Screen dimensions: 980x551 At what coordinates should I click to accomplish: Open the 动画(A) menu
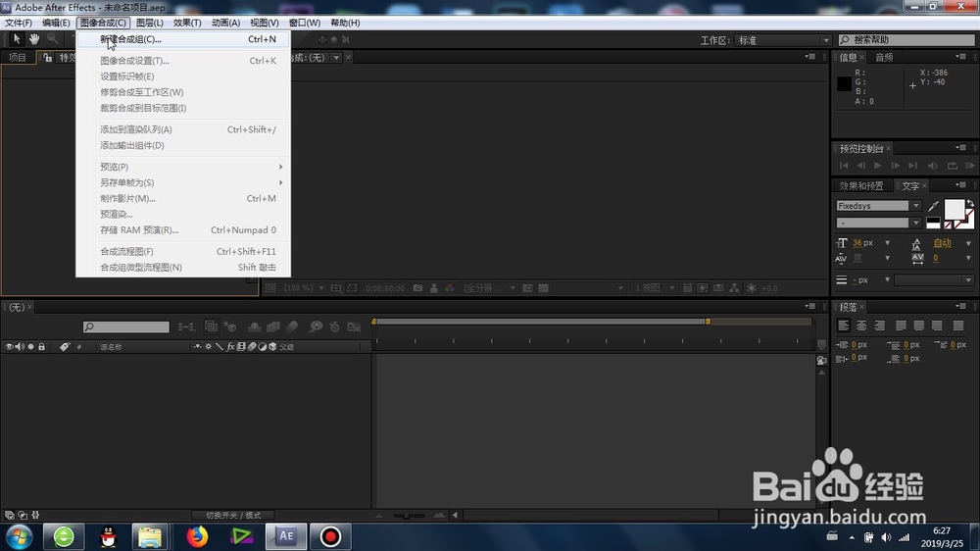[x=225, y=23]
